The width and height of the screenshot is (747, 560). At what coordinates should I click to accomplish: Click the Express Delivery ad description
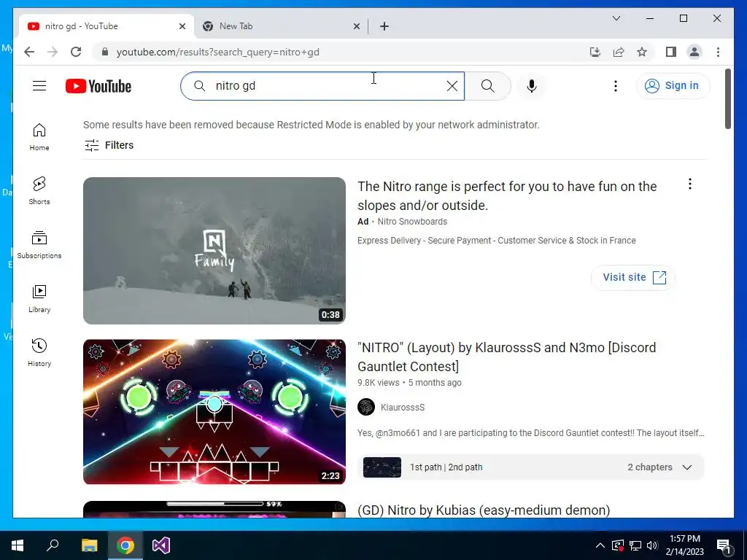tap(496, 241)
